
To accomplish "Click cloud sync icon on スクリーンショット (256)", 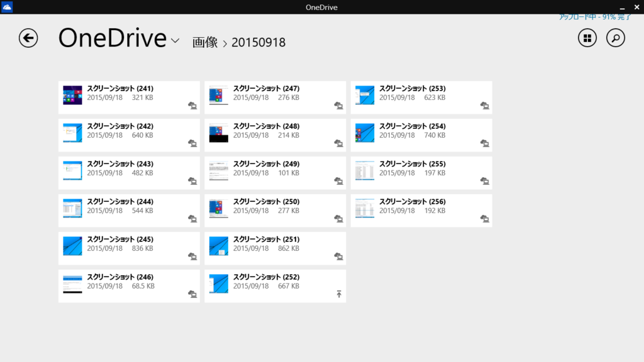I will pyautogui.click(x=484, y=218).
